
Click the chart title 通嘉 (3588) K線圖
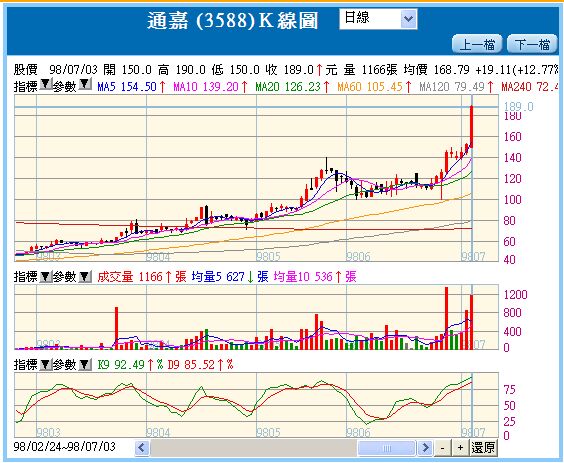[233, 21]
